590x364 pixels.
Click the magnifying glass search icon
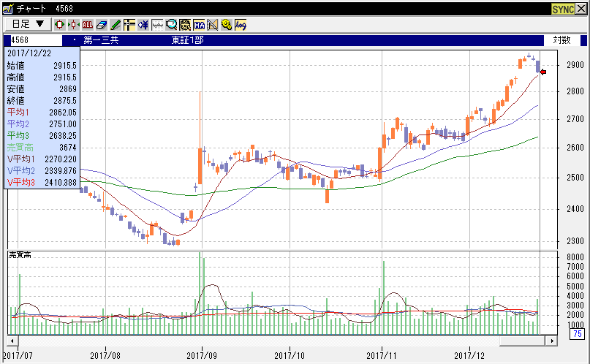tap(171, 24)
